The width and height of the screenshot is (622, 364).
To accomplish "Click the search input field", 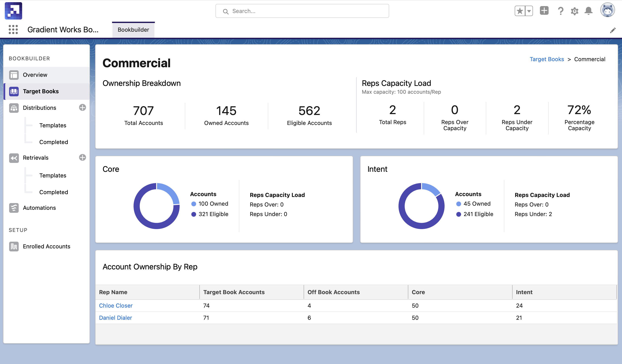I will click(x=302, y=11).
